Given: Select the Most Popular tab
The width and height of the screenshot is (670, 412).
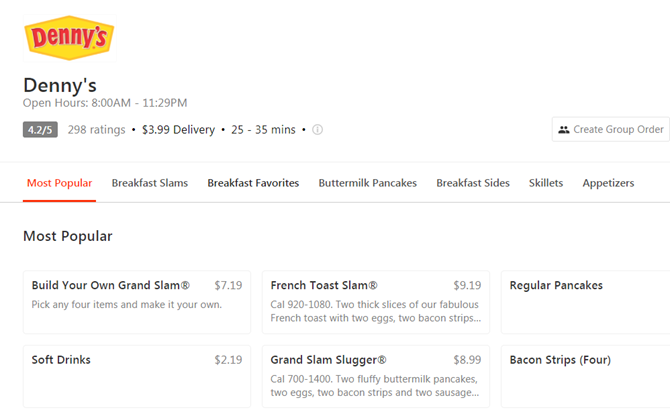Looking at the screenshot, I should point(59,183).
